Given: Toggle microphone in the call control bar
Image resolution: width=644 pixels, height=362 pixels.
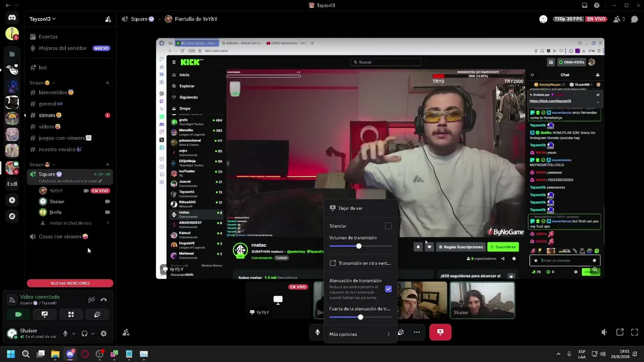Looking at the screenshot, I should click(x=317, y=332).
